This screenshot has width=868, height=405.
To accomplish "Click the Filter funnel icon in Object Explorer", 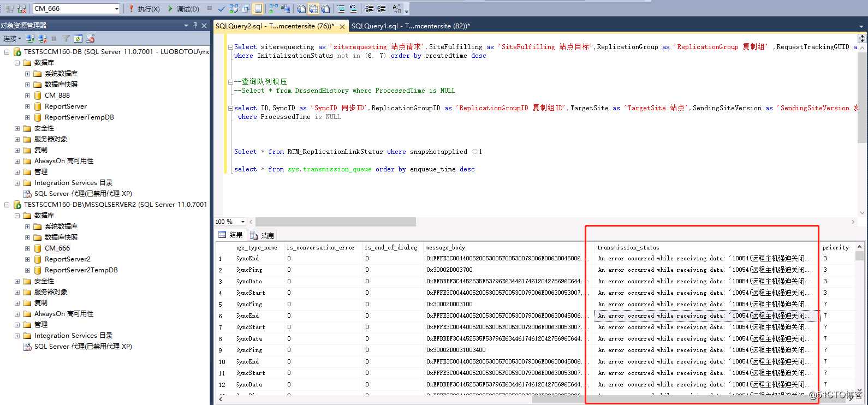I will pos(66,38).
